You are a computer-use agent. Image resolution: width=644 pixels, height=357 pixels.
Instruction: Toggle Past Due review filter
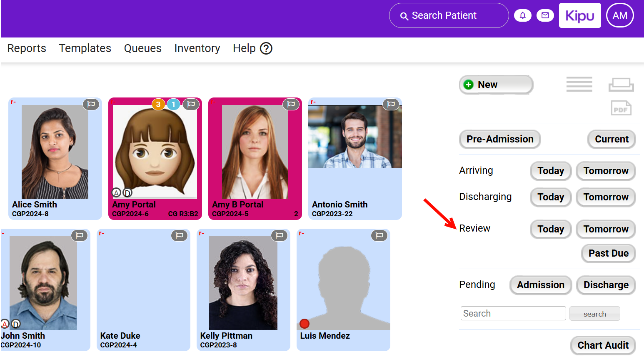(x=608, y=253)
